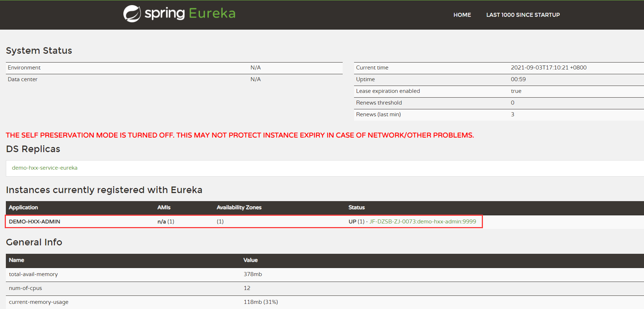
Task: Select the n/a (1) AMIs cell
Action: point(166,222)
